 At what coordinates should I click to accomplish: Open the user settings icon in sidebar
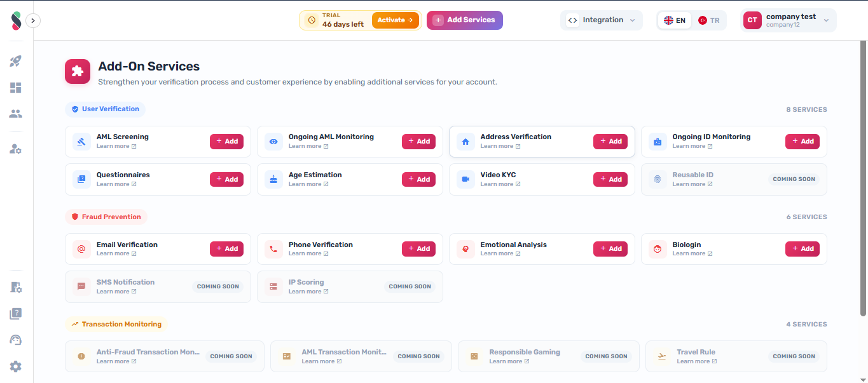pos(16,149)
